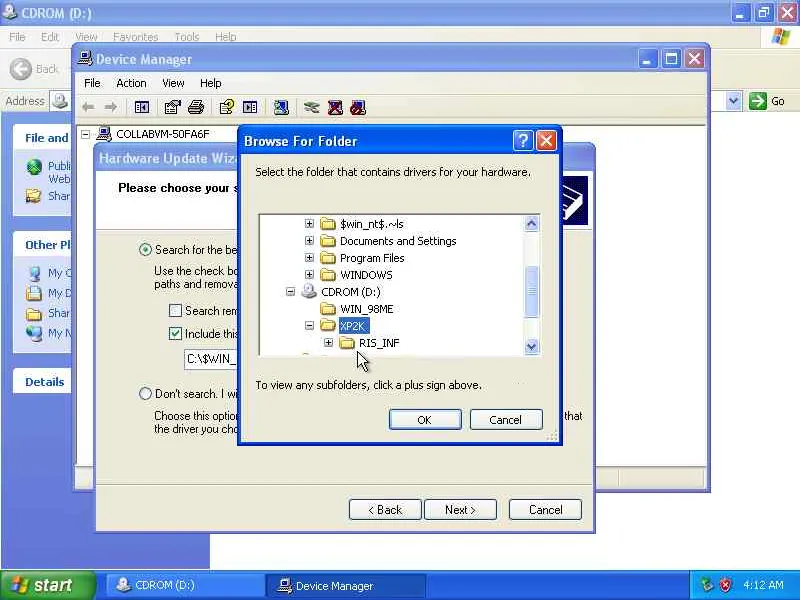Open Device Manager Help menu
800x600 pixels.
click(210, 83)
